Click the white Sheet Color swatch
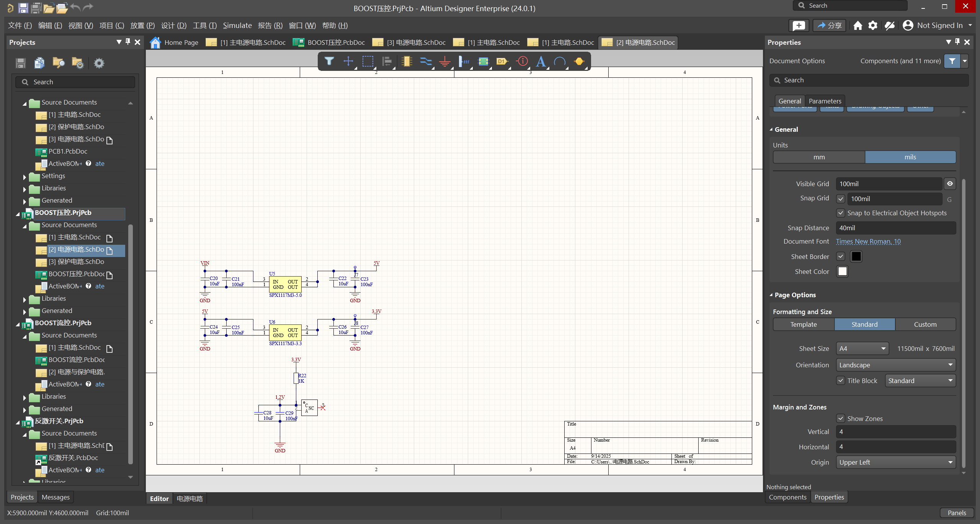 (842, 272)
